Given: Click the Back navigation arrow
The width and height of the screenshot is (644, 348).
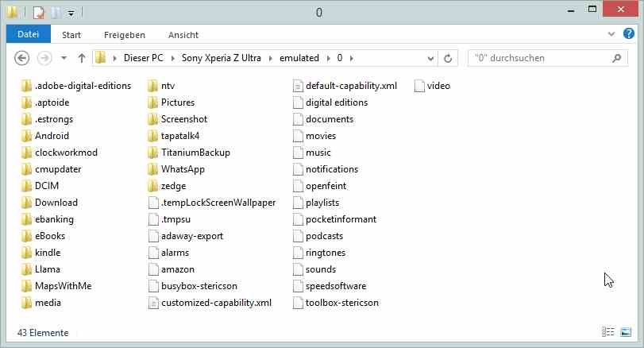Looking at the screenshot, I should [x=21, y=58].
